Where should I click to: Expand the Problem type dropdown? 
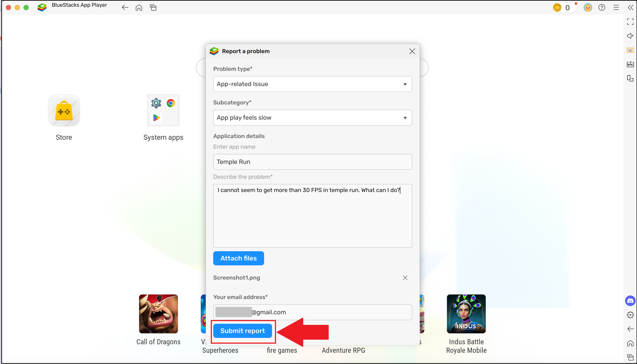pos(313,84)
